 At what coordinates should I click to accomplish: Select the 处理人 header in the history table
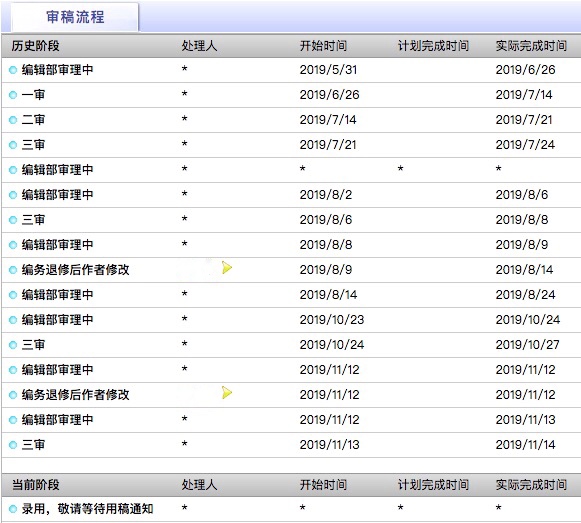point(199,46)
